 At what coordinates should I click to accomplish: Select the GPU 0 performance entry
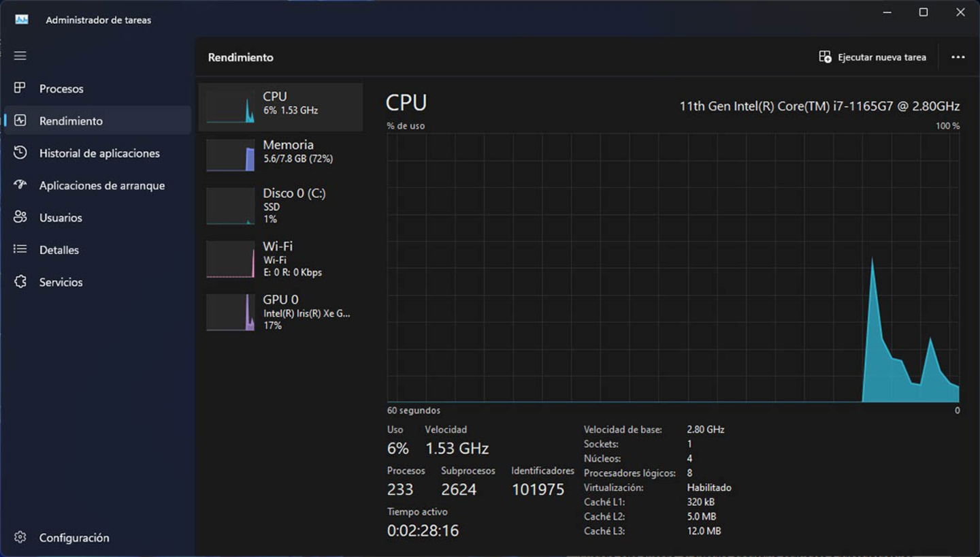pyautogui.click(x=280, y=311)
